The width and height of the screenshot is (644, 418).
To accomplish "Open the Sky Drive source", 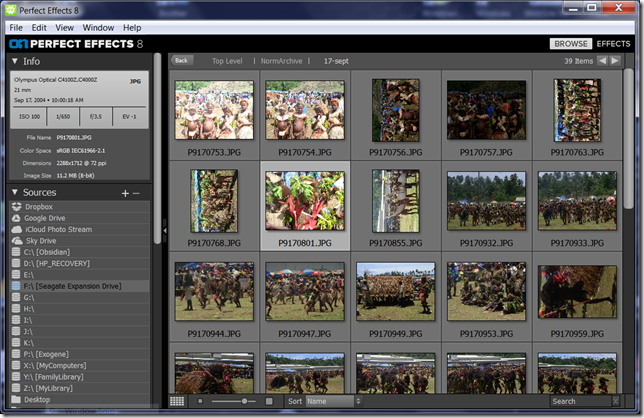I will click(79, 241).
